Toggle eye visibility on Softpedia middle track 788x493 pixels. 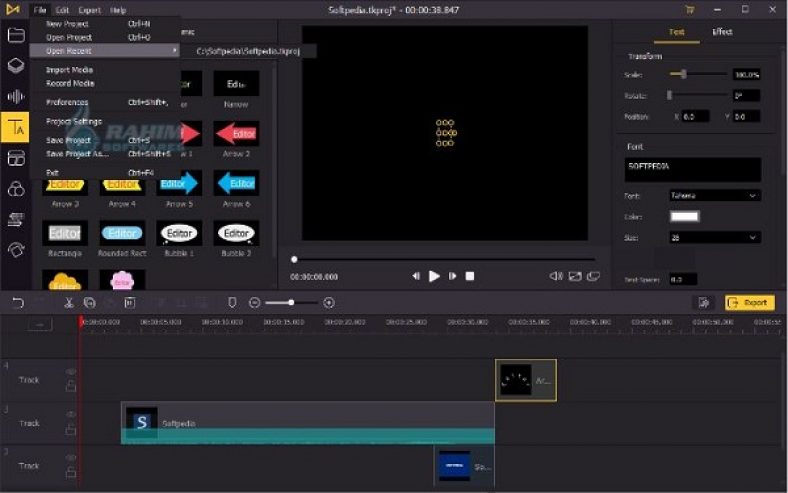71,415
